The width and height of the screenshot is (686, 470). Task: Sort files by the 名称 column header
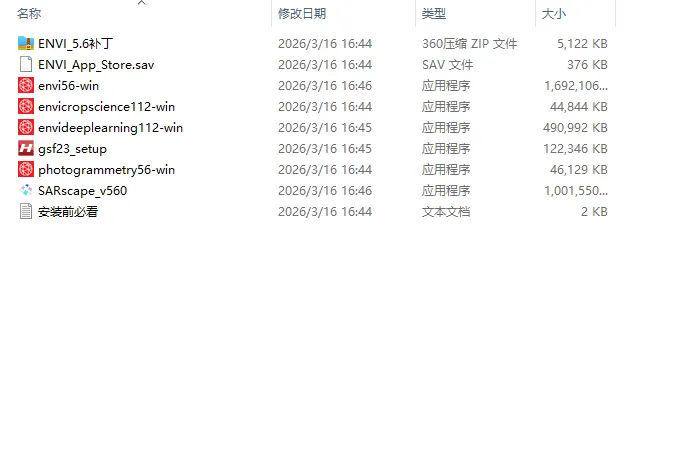tap(29, 14)
